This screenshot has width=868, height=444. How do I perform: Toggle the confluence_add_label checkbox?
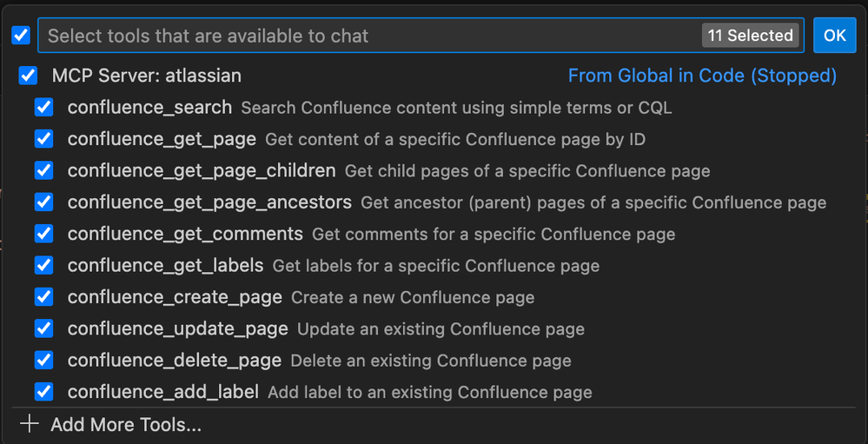43,392
